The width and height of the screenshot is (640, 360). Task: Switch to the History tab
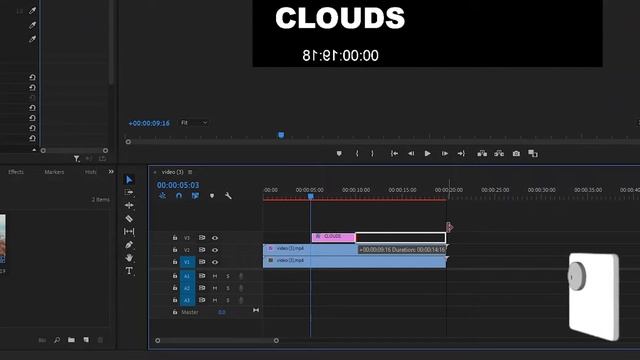pos(91,172)
